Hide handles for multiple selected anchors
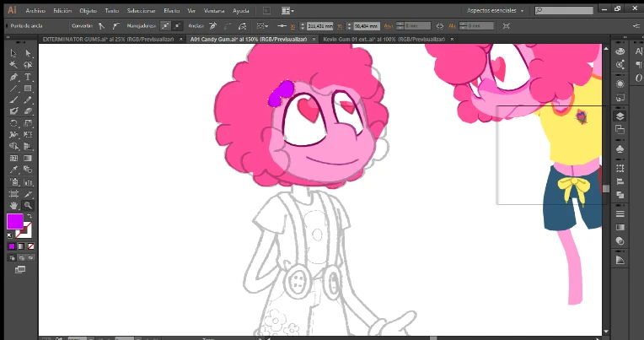 click(177, 26)
